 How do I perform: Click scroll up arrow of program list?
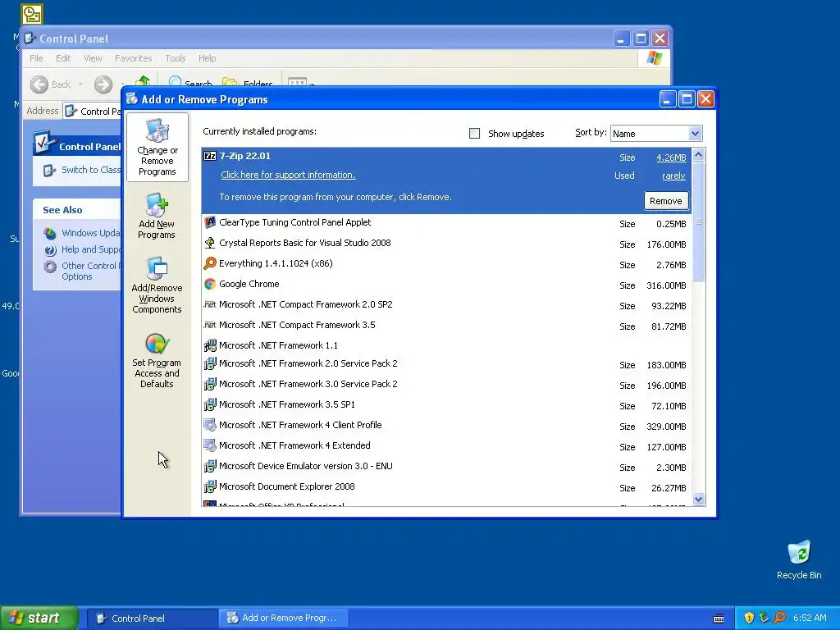coord(698,155)
